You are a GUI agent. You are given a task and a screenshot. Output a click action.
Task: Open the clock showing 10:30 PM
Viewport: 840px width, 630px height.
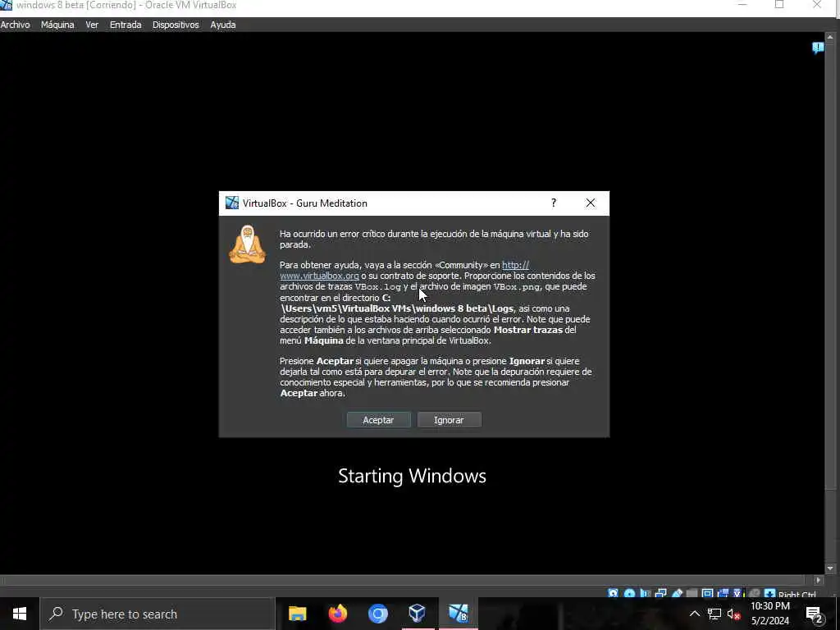(x=769, y=614)
